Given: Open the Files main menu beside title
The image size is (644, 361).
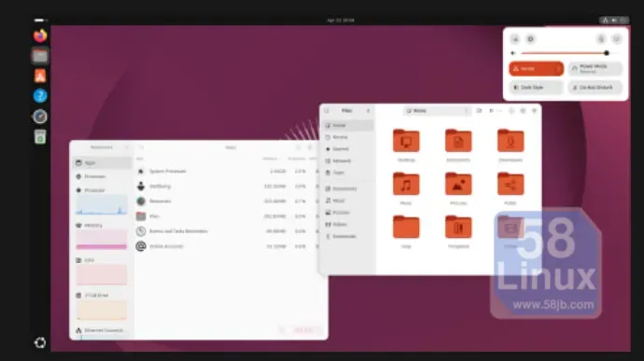Looking at the screenshot, I should [x=368, y=111].
